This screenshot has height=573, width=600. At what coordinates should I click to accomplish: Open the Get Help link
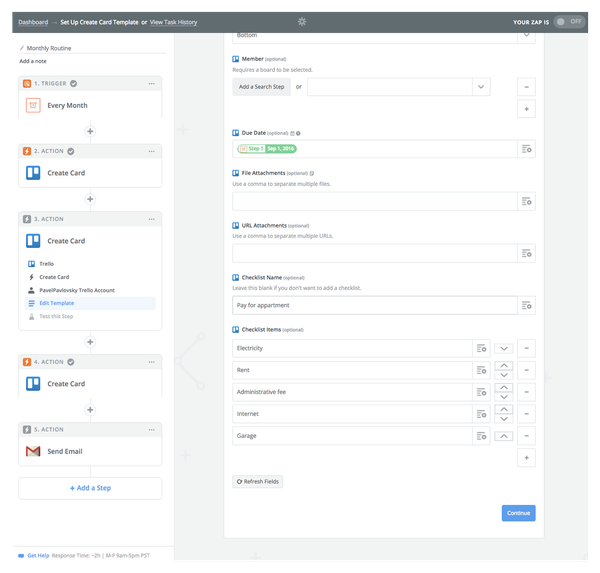pos(38,555)
